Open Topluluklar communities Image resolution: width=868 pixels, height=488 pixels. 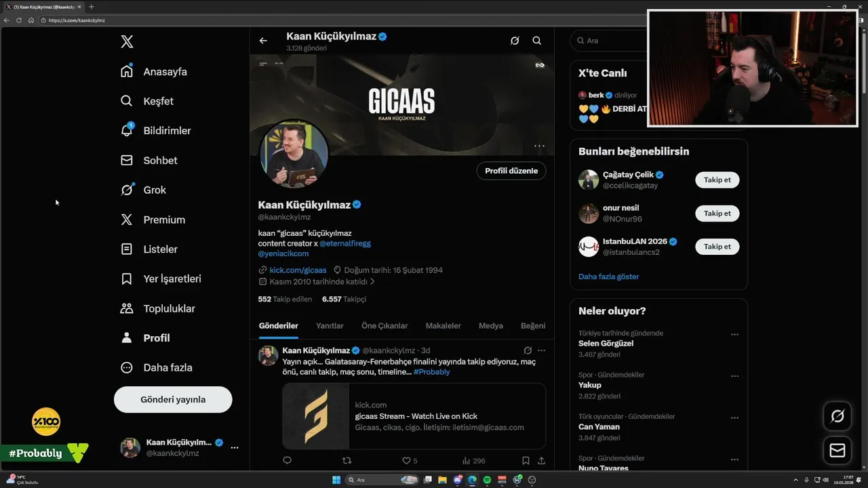158,308
